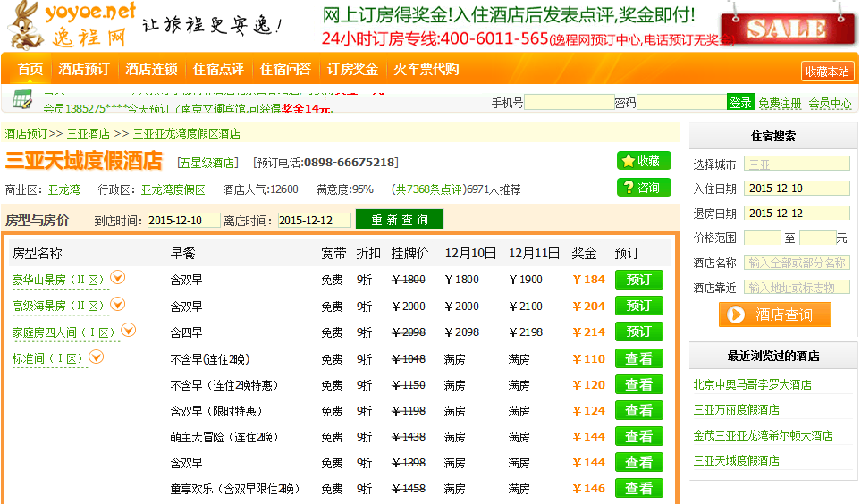Image resolution: width=861 pixels, height=504 pixels.
Task: Click the question mark 咨询 button
Action: [644, 188]
